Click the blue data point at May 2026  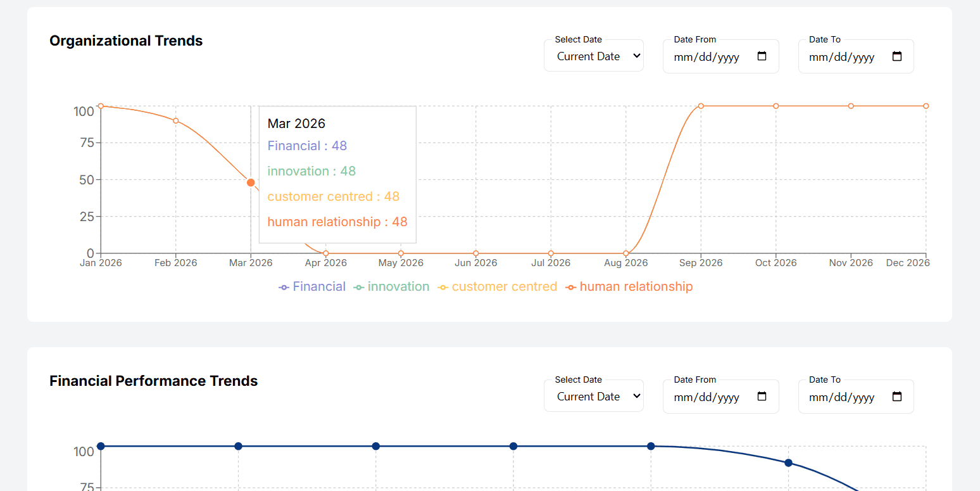tap(376, 446)
